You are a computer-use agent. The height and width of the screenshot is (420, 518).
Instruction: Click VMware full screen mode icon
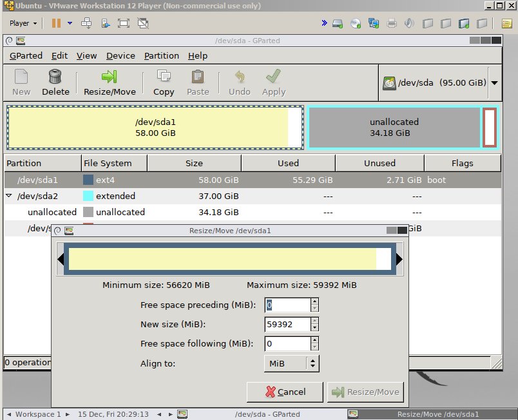124,23
